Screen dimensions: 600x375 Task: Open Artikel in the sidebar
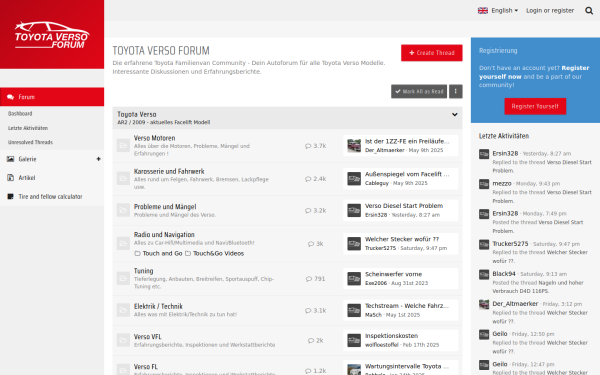[27, 178]
